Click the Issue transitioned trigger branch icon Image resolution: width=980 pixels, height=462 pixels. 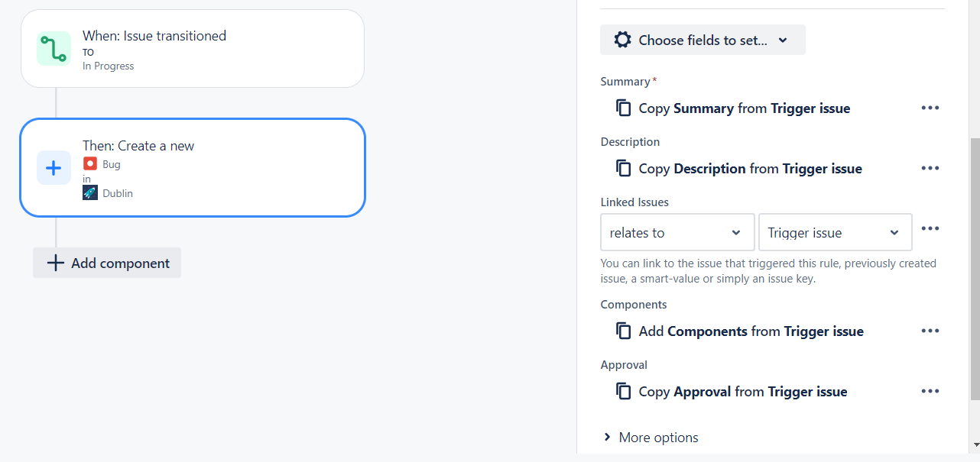click(x=54, y=47)
